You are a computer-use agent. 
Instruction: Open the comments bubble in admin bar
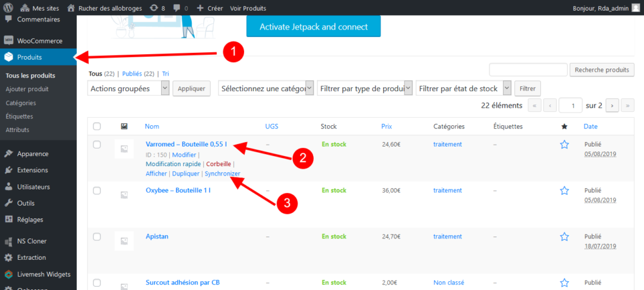180,8
